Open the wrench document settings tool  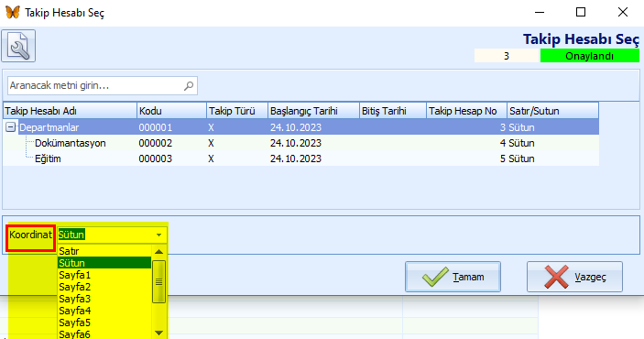[x=18, y=46]
